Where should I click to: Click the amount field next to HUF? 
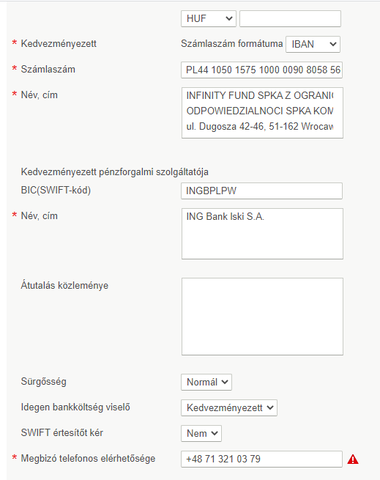(x=290, y=19)
